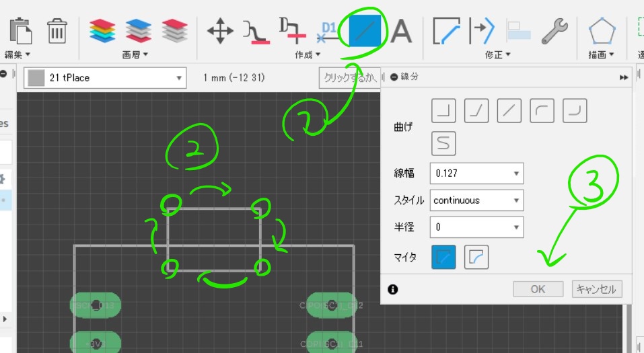The height and width of the screenshot is (353, 644).
Task: Select the S-curve bend style
Action: (443, 144)
